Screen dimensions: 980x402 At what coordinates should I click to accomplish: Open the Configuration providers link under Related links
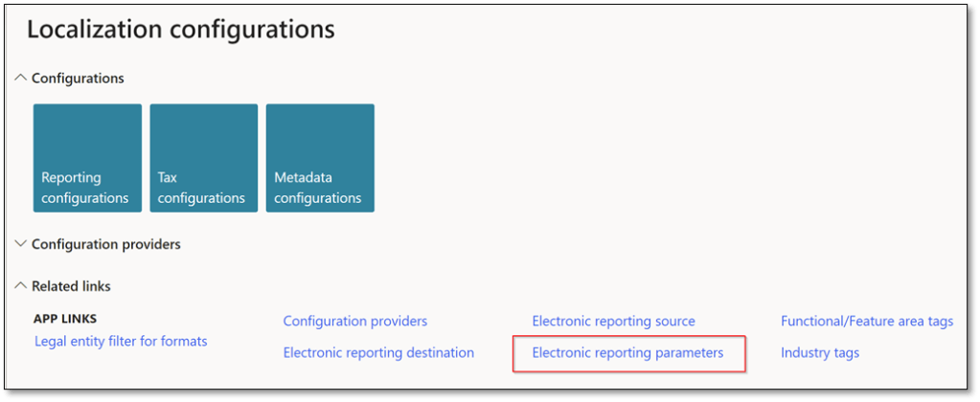pos(355,321)
